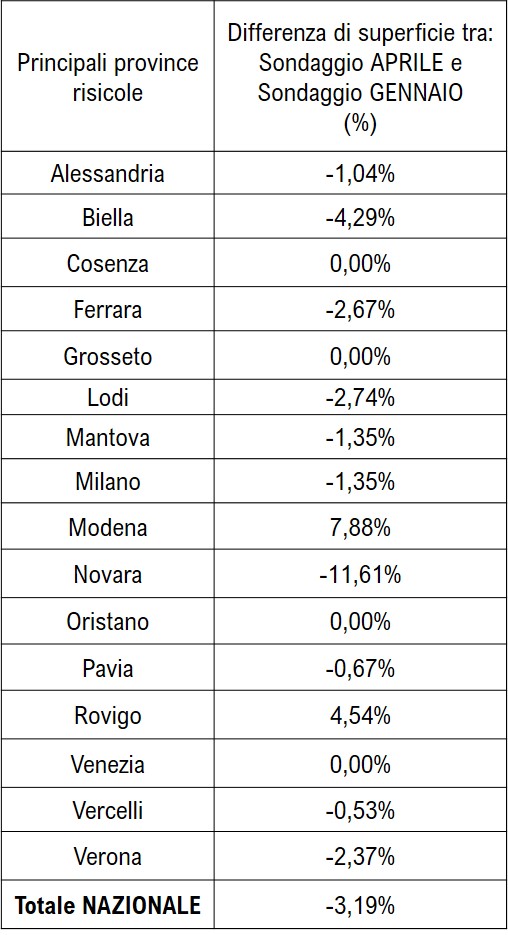Click the Venezia row label
Screen dimensions: 508x935
pyautogui.click(x=107, y=764)
